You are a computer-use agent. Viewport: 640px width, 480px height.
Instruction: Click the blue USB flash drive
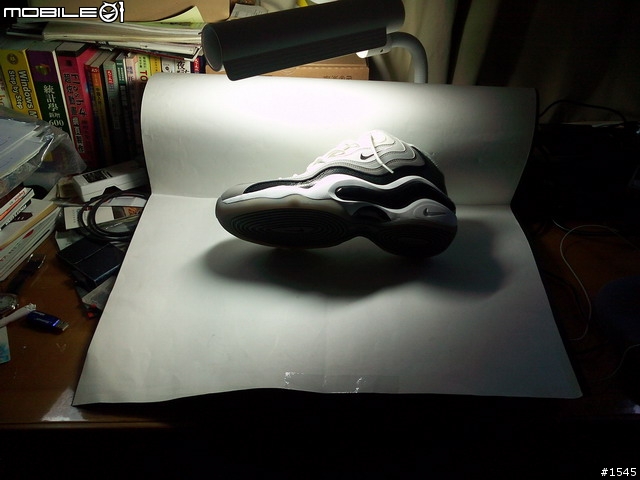click(47, 321)
